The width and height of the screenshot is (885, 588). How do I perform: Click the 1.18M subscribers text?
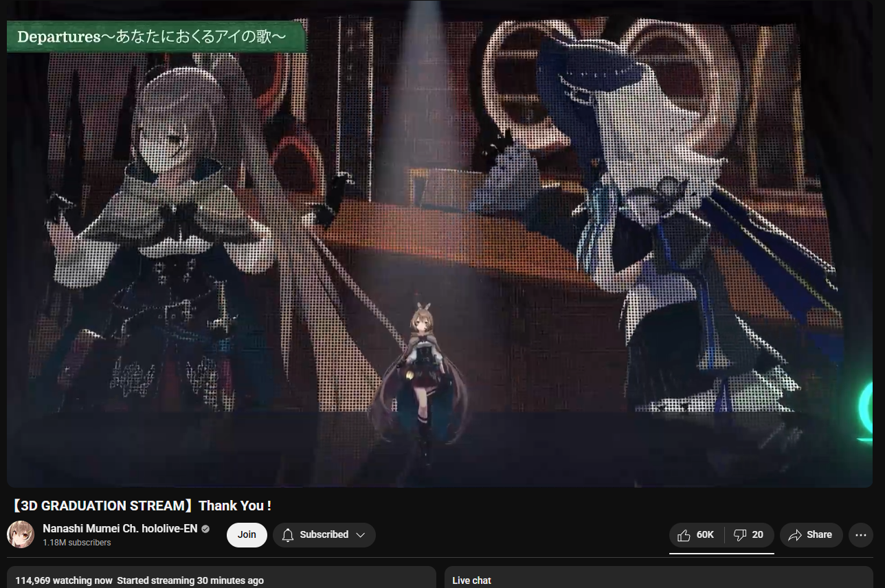pos(77,543)
